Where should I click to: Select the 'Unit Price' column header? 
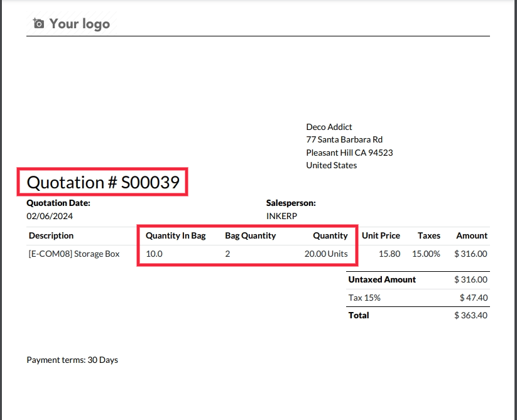[381, 235]
